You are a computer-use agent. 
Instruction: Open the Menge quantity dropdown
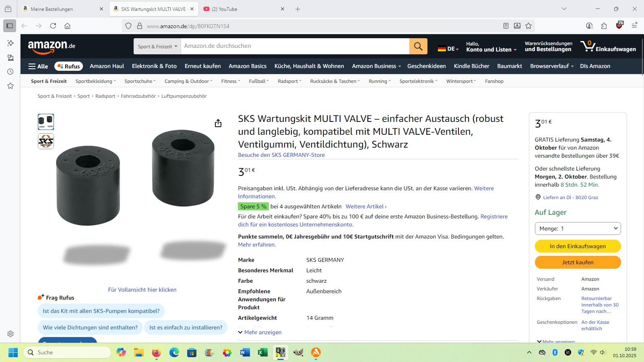coord(578,228)
